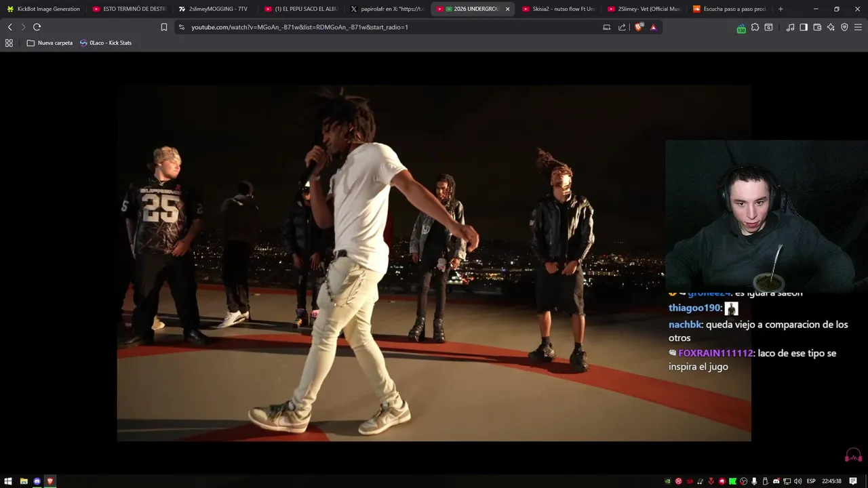Viewport: 868px width, 488px height.
Task: Open the extensions puzzle piece menu
Action: (755, 27)
